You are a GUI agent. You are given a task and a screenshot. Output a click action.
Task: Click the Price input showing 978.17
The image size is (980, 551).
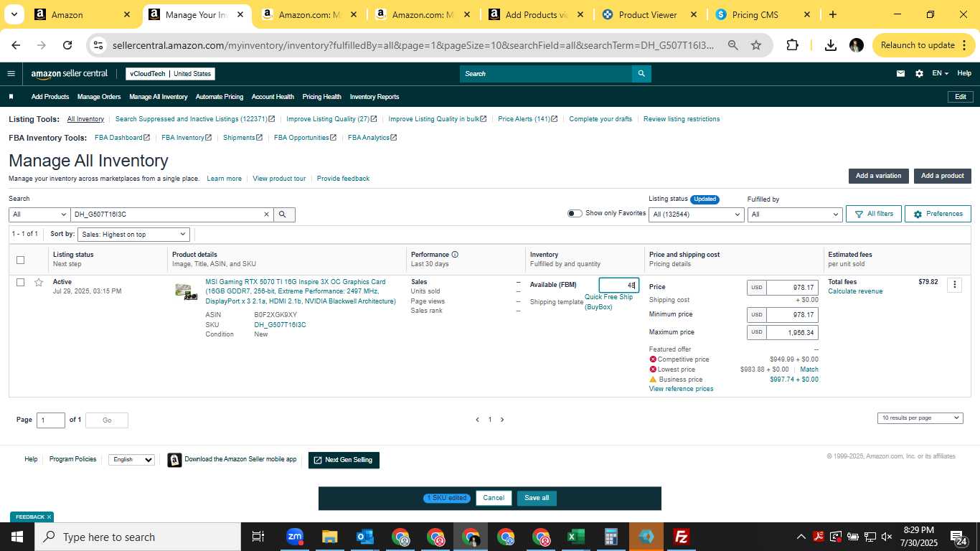click(x=792, y=288)
